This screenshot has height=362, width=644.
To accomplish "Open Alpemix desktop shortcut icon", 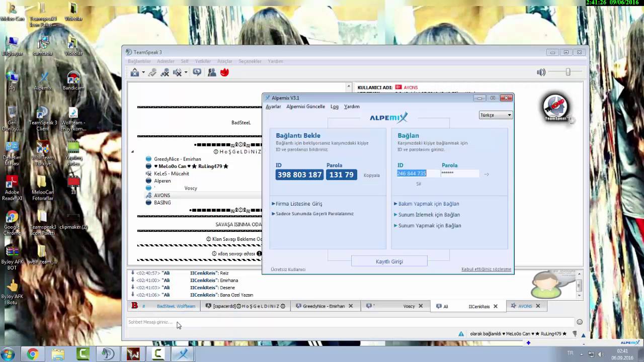I will [x=43, y=80].
